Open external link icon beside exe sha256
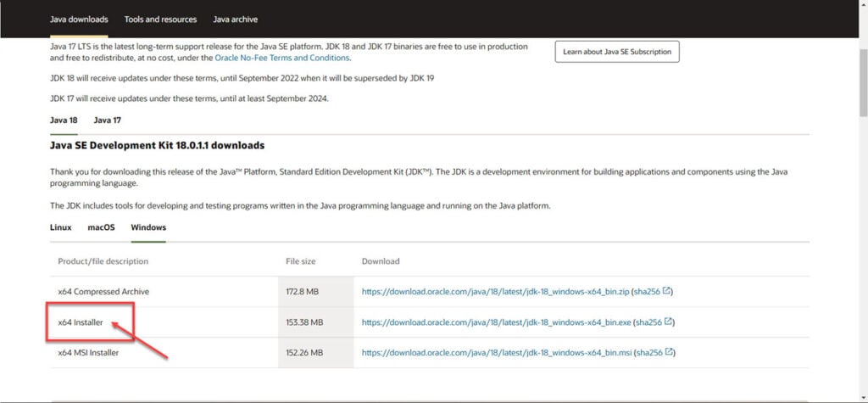Screen dimensions: 868x403 (x=668, y=322)
